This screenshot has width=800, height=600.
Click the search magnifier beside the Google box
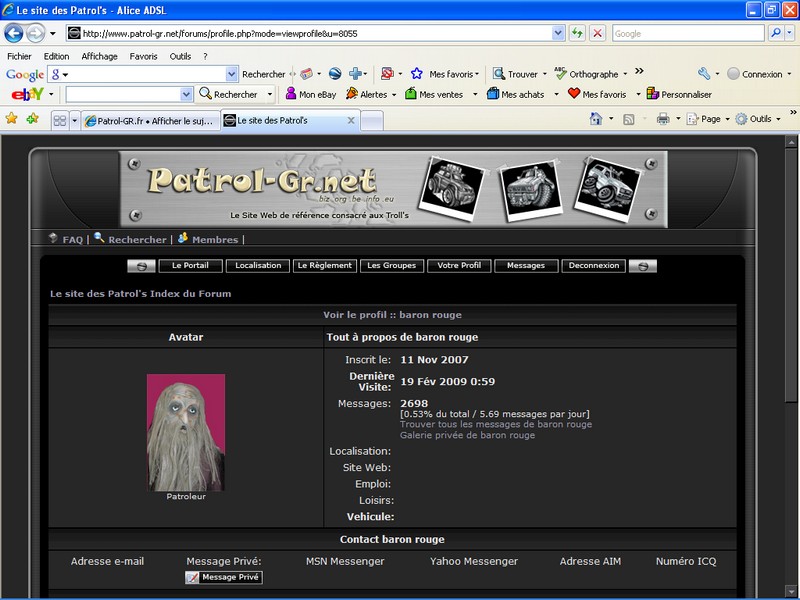click(x=776, y=34)
